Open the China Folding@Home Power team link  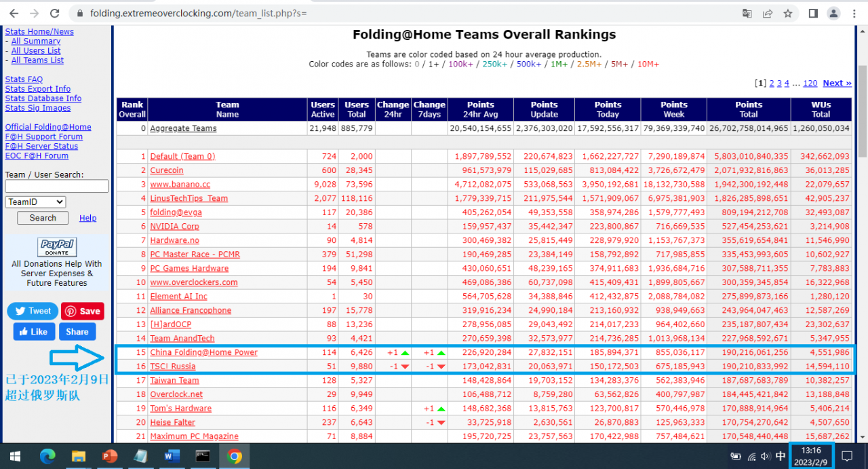[204, 352]
